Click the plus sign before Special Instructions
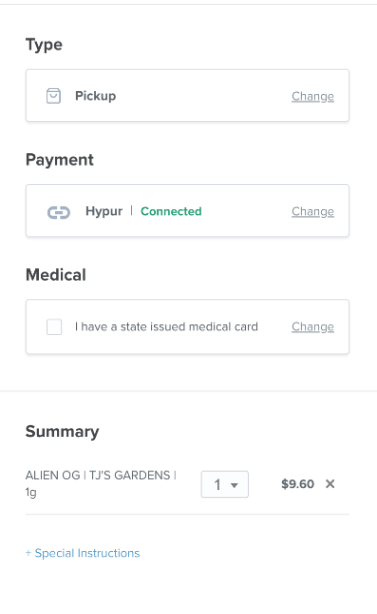The width and height of the screenshot is (377, 614). click(28, 553)
